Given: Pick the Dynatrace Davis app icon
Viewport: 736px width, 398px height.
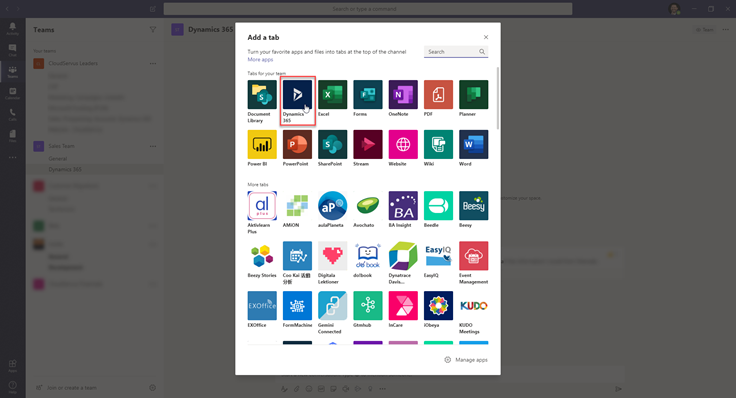Looking at the screenshot, I should pos(403,256).
